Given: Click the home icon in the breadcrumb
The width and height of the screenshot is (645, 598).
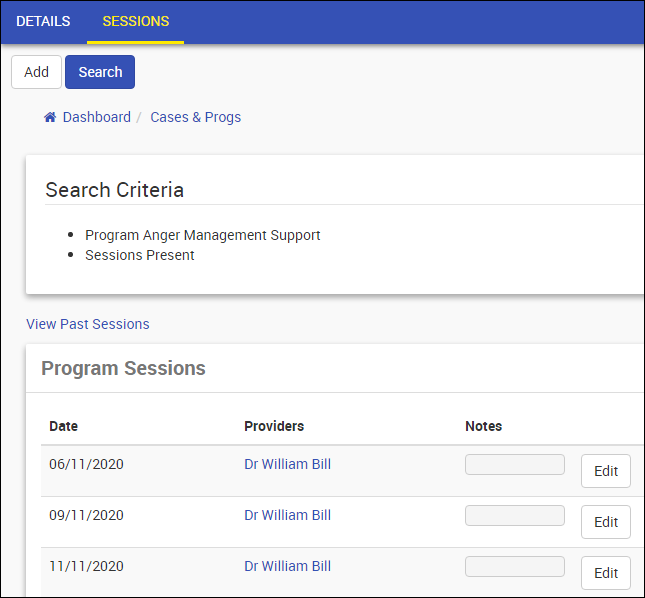Looking at the screenshot, I should (x=50, y=118).
